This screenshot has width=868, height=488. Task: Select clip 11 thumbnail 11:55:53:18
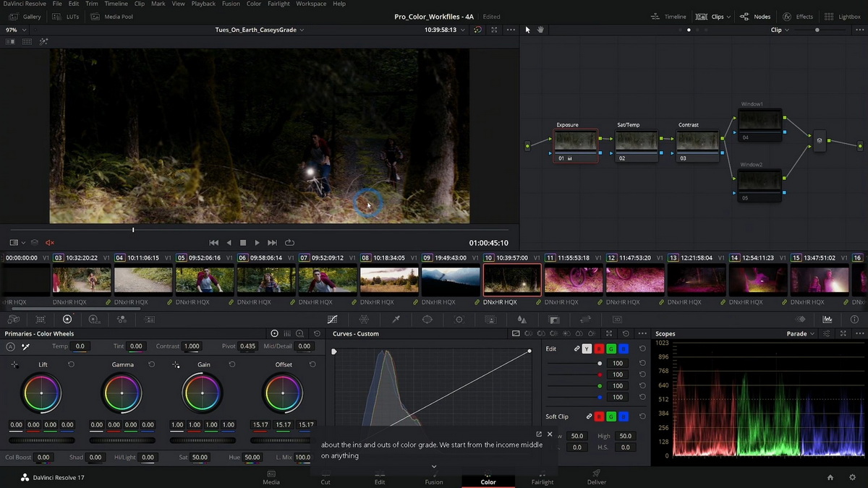(x=574, y=279)
